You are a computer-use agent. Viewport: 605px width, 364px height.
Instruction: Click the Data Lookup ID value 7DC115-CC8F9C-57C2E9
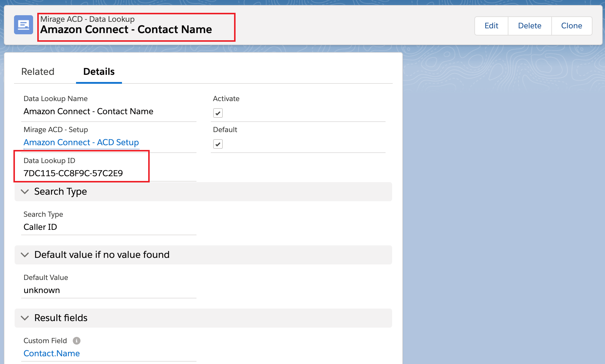click(x=73, y=173)
